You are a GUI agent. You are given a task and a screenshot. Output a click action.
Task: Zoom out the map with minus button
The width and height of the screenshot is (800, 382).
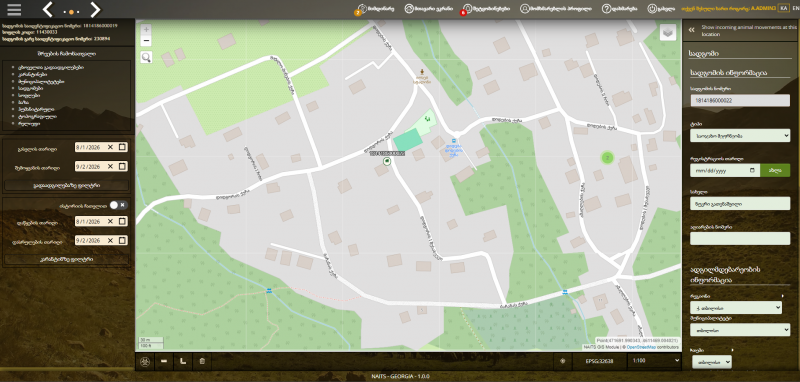tap(146, 41)
